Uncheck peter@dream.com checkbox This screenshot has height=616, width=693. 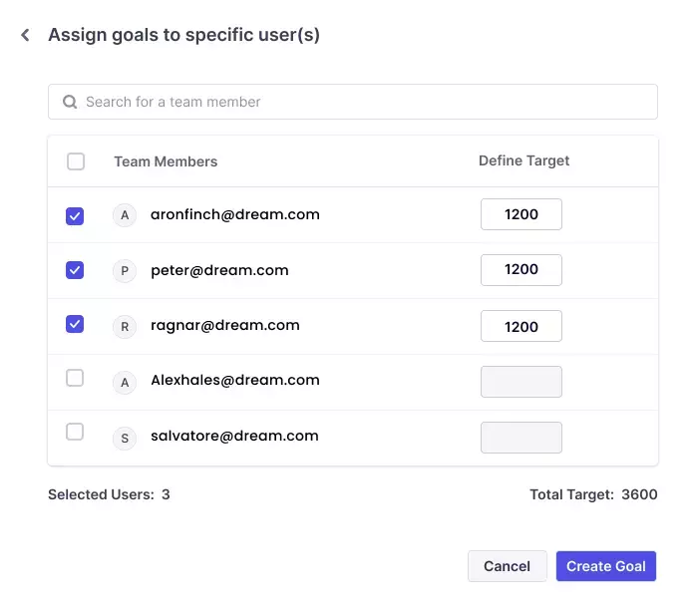(75, 270)
